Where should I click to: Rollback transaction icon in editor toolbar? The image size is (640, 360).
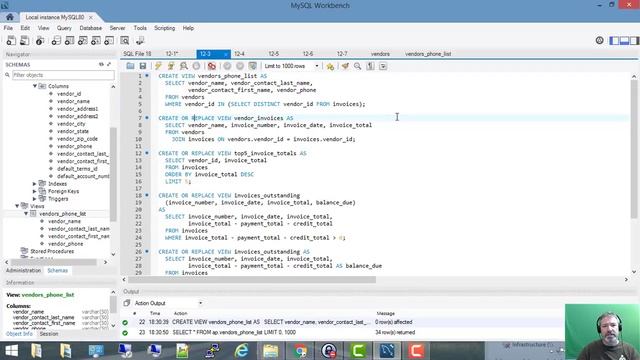(x=240, y=66)
